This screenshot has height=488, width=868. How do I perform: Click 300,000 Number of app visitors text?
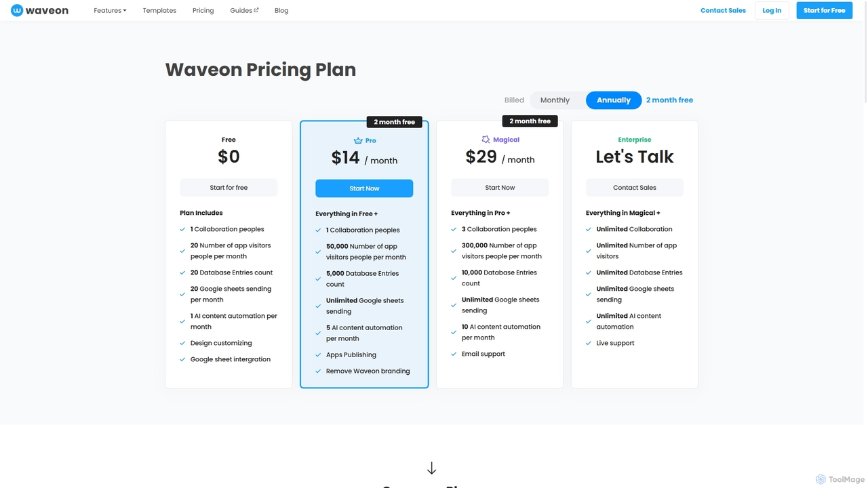coord(502,251)
